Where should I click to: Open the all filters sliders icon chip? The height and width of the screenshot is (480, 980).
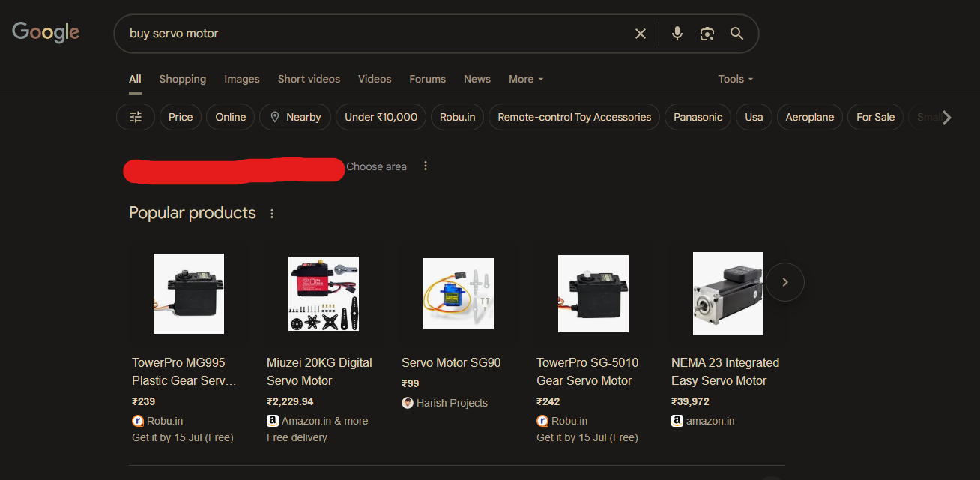coord(136,117)
